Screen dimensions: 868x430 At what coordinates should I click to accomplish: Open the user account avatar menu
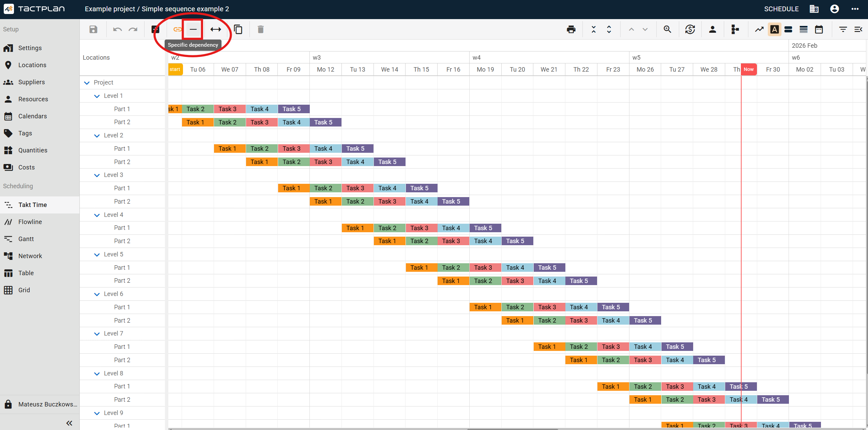tap(835, 9)
